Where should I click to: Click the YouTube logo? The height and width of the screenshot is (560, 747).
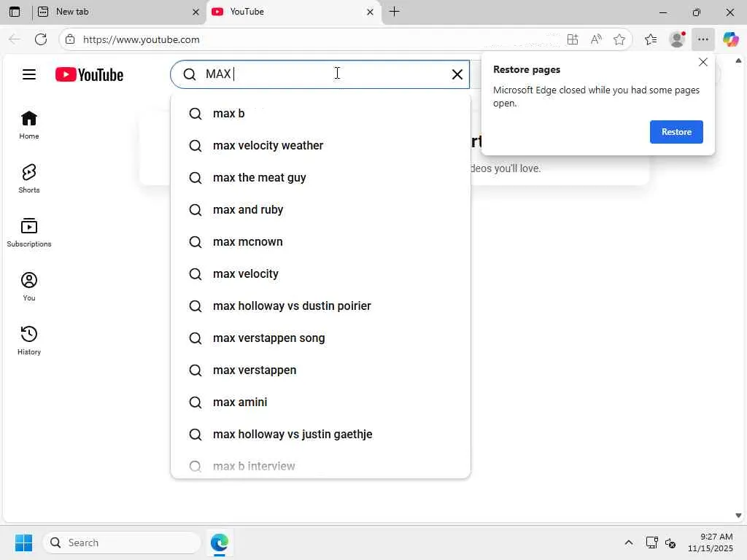pos(89,74)
